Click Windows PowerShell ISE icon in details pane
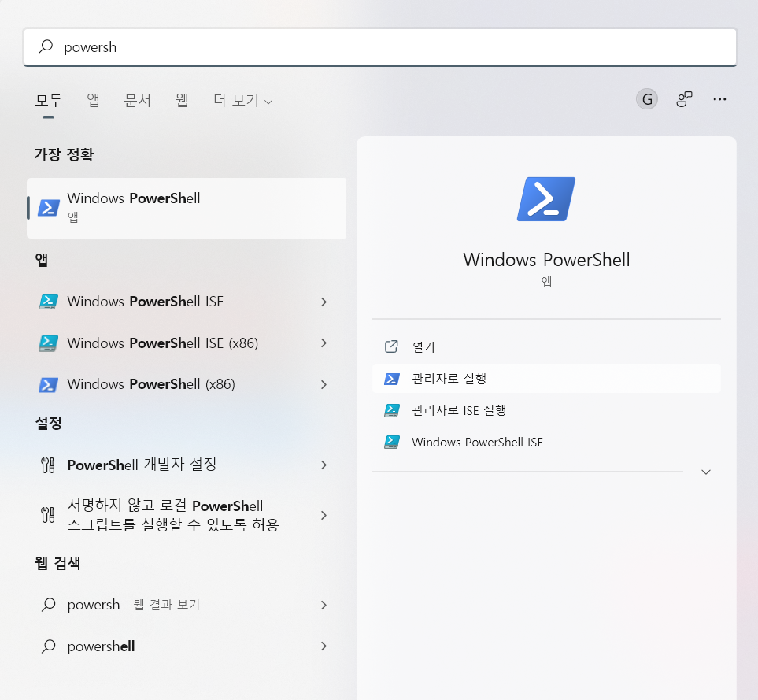 391,443
